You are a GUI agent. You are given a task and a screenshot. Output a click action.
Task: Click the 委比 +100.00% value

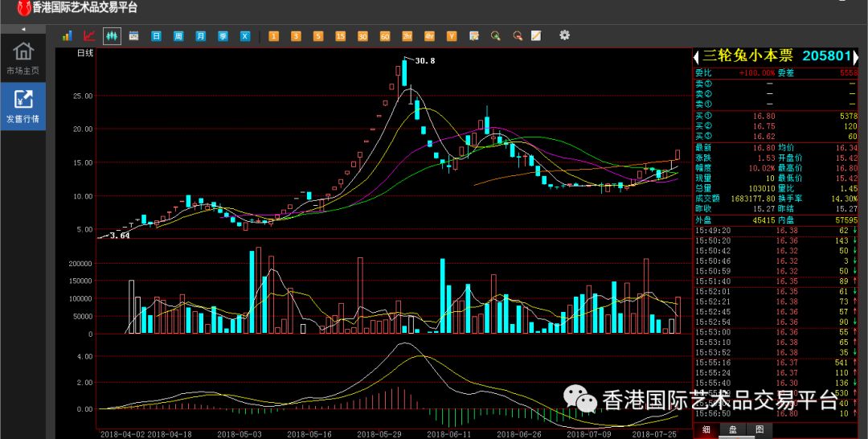coord(757,72)
